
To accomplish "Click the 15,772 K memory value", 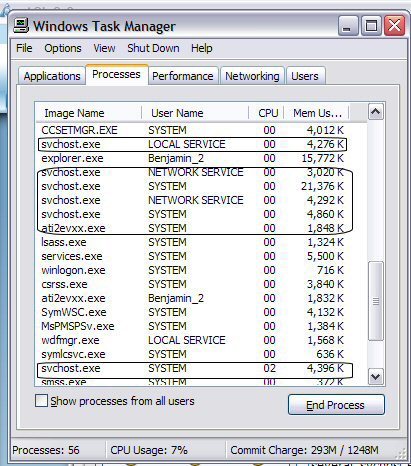I will pyautogui.click(x=322, y=158).
